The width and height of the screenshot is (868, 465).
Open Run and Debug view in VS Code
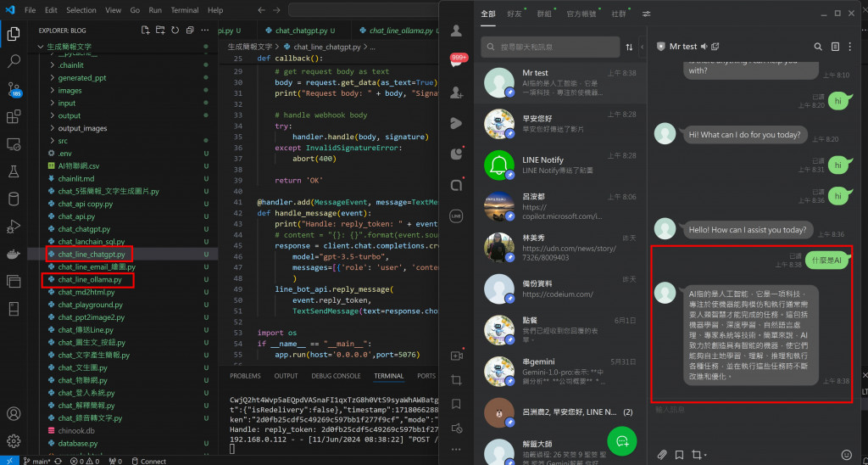pos(14,227)
